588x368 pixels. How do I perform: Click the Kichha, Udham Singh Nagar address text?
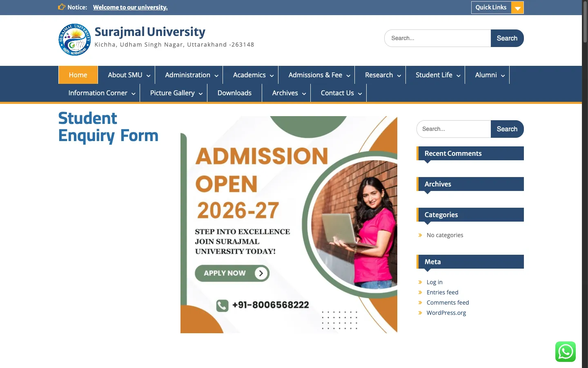tap(174, 45)
